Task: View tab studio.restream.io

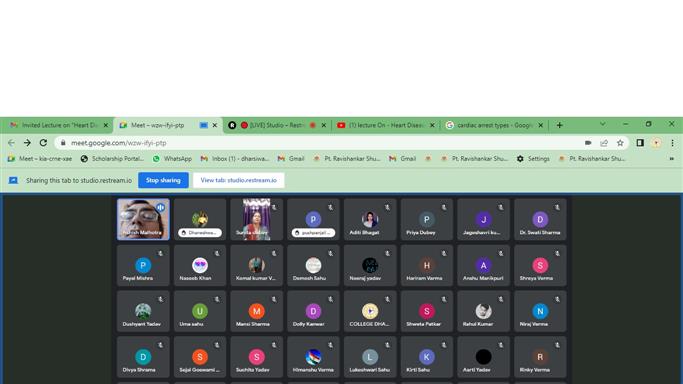Action: click(x=239, y=180)
